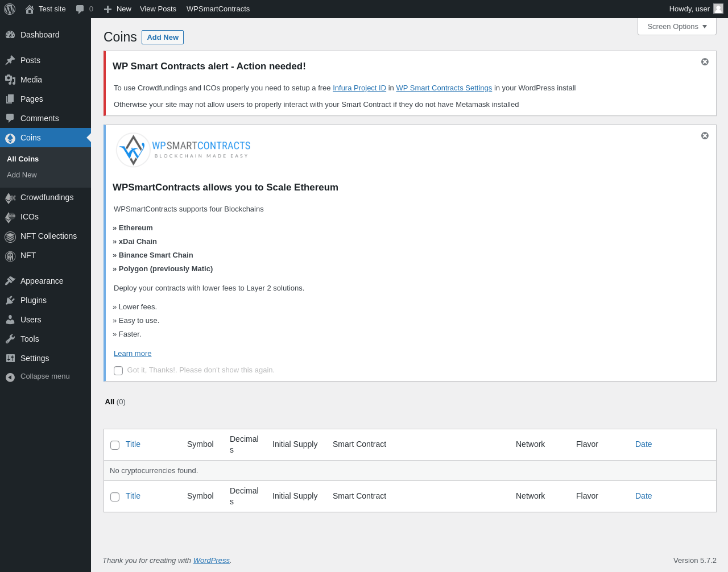The height and width of the screenshot is (572, 728).
Task: Open View Posts in the admin bar
Action: 158,9
